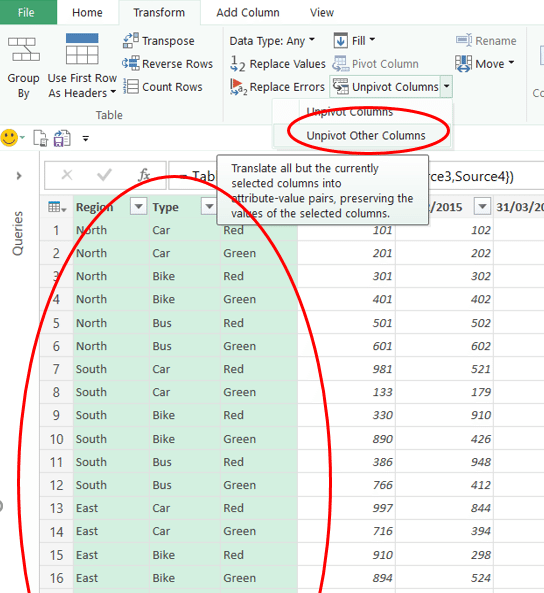The image size is (544, 593).
Task: Click the cell with value 330
Action: pos(347,415)
